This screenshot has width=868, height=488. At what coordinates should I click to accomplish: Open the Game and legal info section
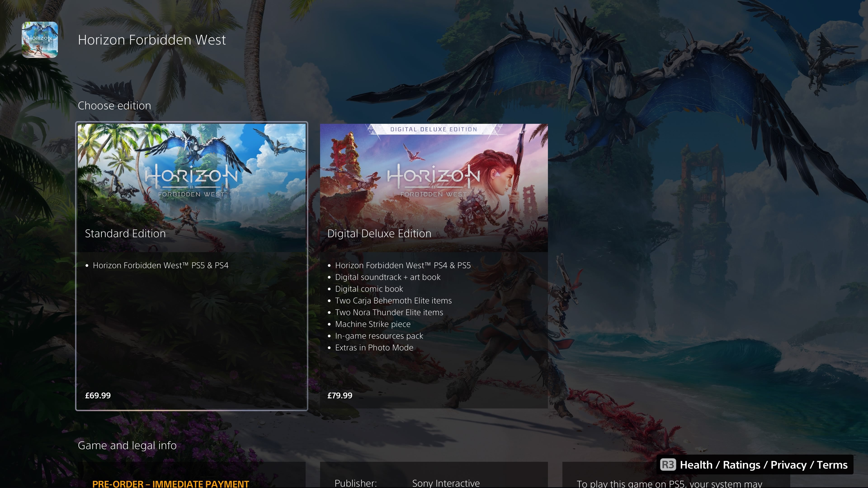point(127,445)
